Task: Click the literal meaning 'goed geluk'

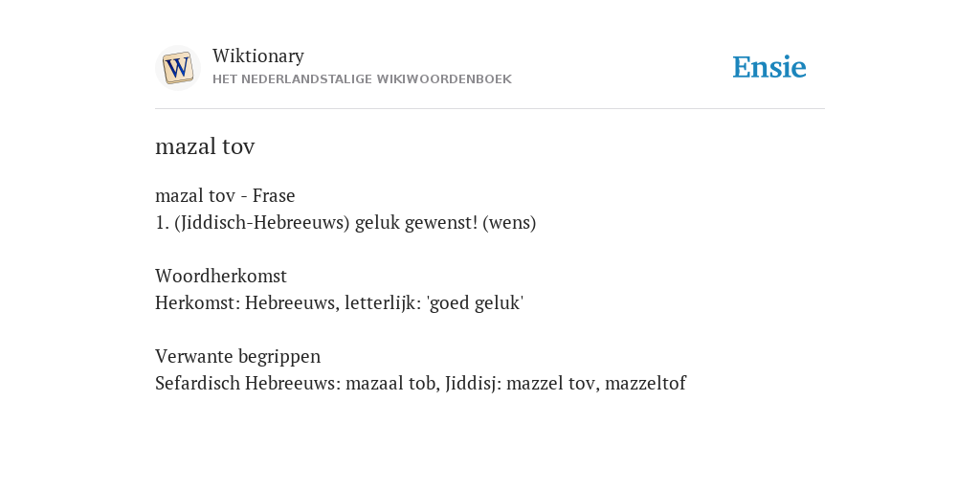Action: point(475,303)
